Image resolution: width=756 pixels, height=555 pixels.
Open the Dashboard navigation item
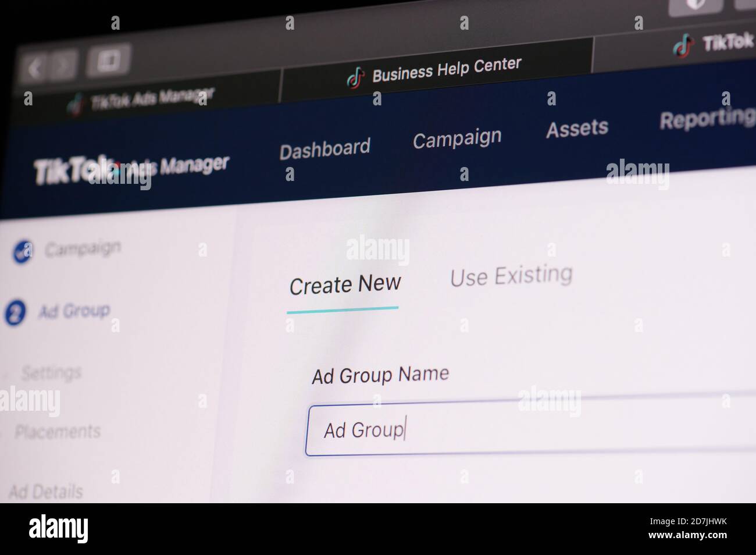(324, 149)
